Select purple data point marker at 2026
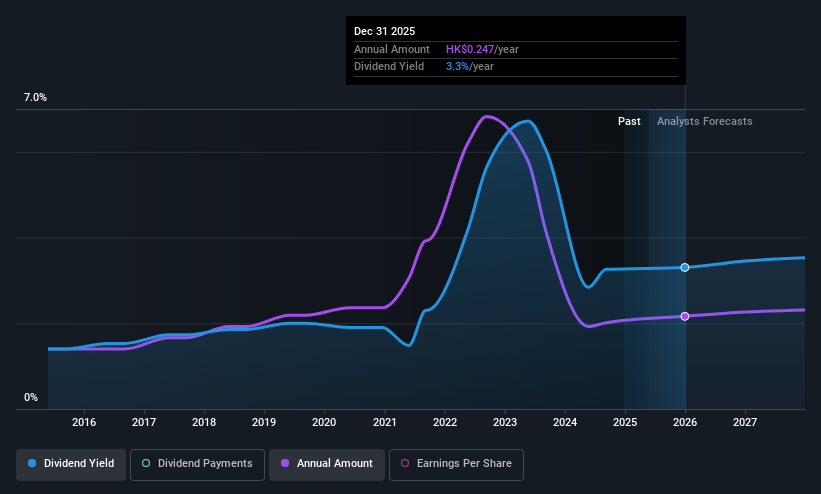 pos(685,316)
